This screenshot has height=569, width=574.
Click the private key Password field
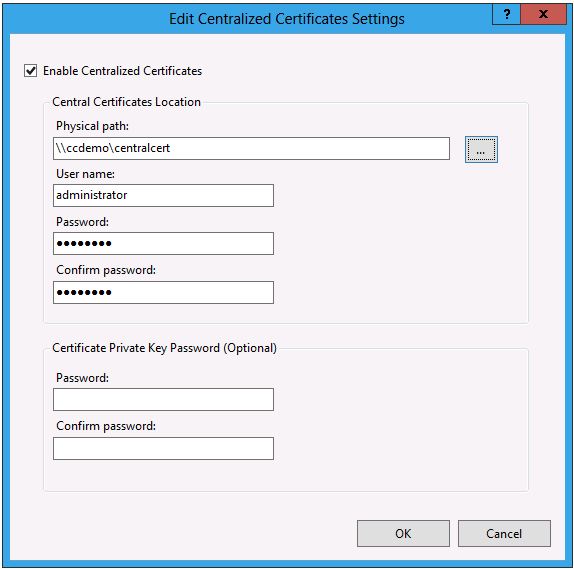[x=163, y=399]
